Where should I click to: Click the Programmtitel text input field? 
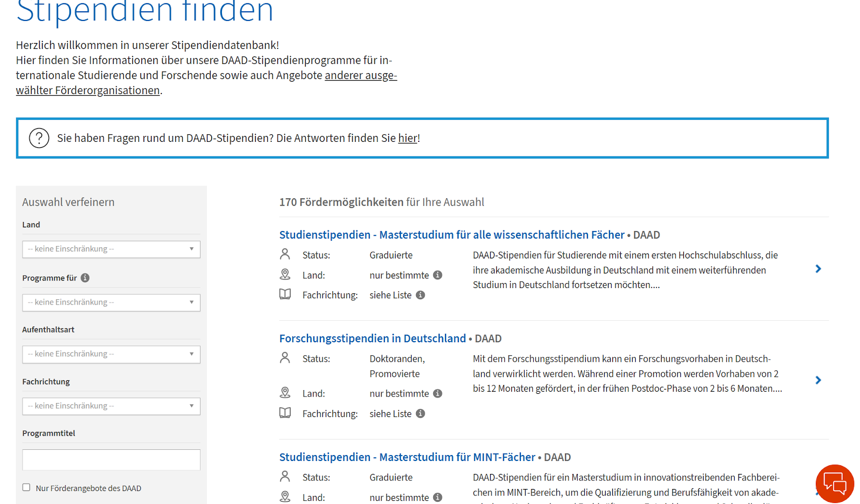[111, 460]
